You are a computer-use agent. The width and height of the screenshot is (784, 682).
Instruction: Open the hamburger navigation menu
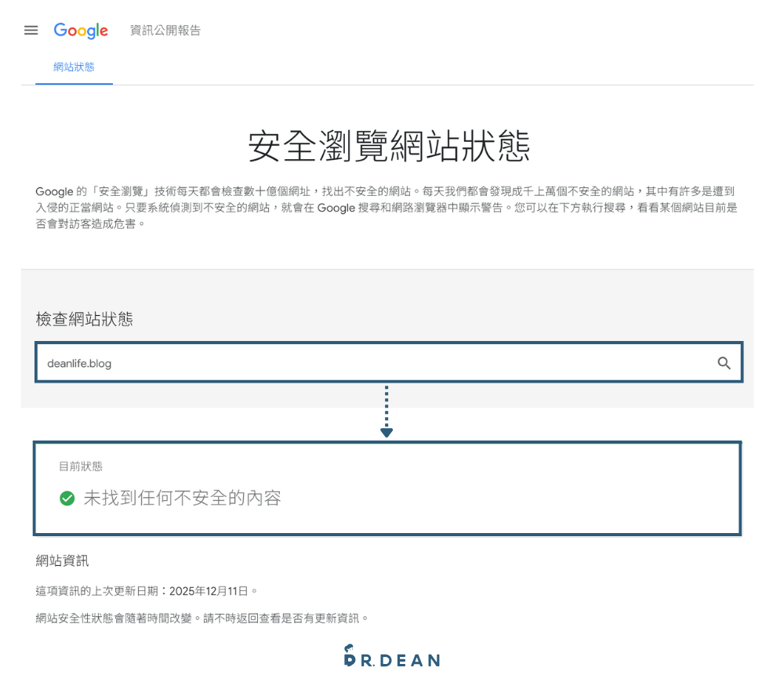tap(31, 30)
